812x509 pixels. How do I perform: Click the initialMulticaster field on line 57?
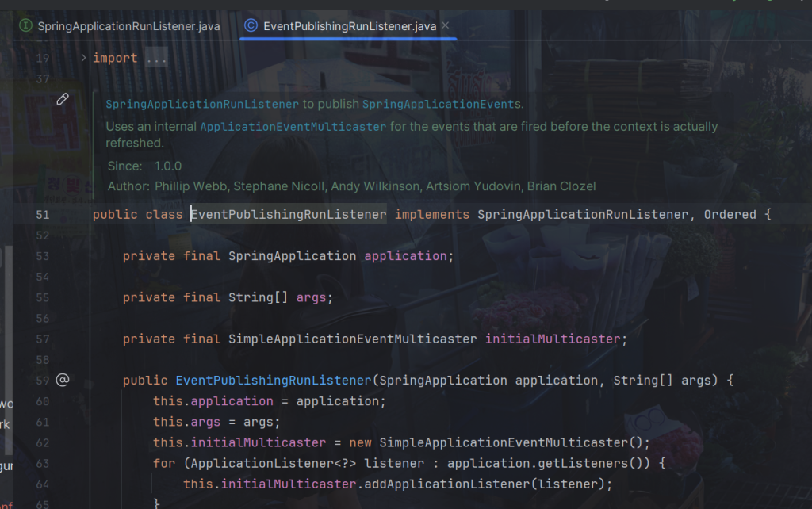552,339
